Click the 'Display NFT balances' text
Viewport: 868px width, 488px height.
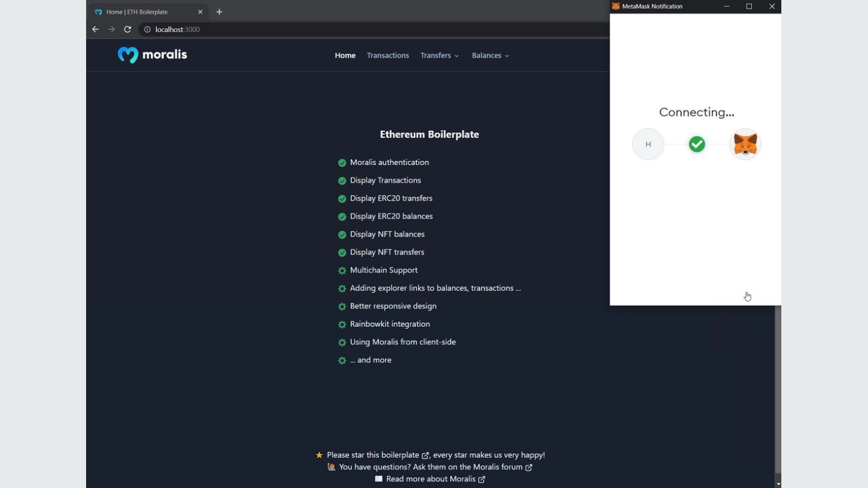pos(387,234)
